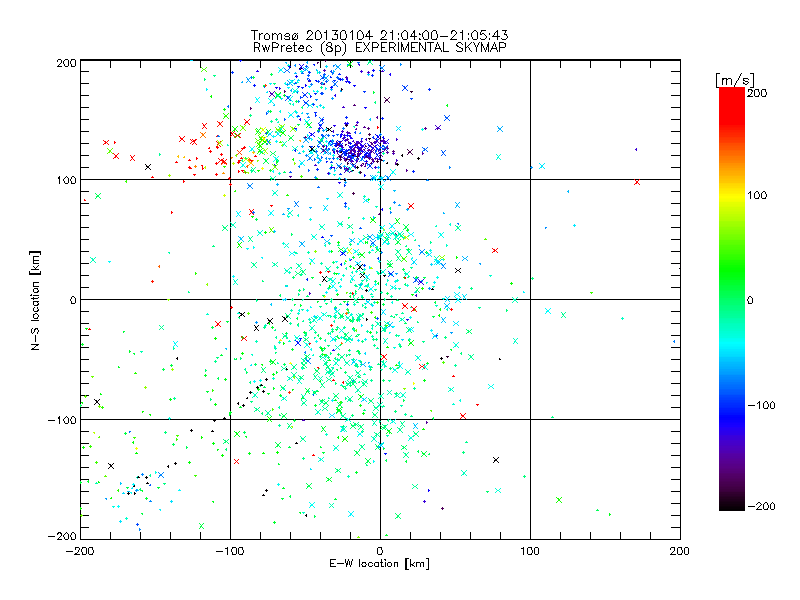The height and width of the screenshot is (600, 800).
Task: Click the colorbar label '100'
Action: [x=757, y=195]
